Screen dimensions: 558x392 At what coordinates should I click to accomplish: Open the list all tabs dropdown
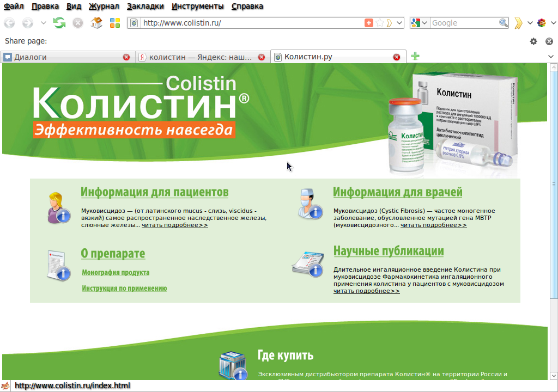pyautogui.click(x=551, y=57)
